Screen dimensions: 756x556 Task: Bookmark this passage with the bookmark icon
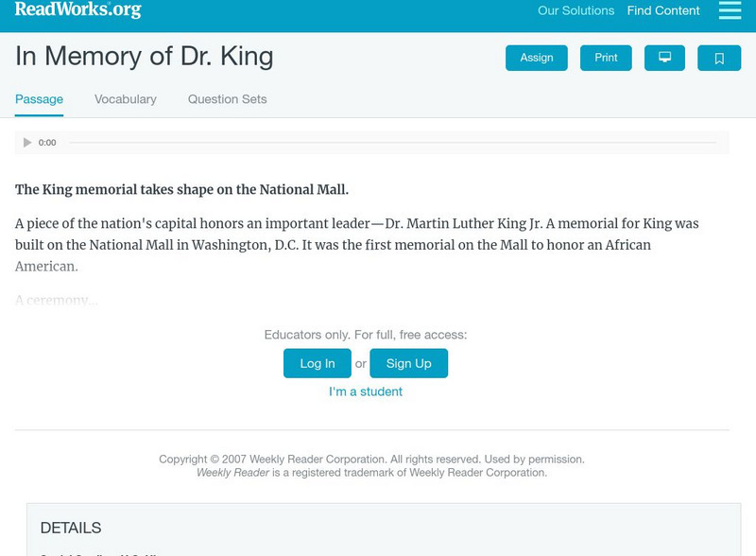click(719, 58)
